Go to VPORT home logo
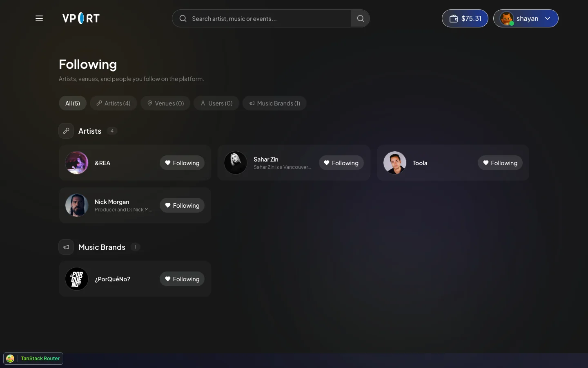 point(81,18)
